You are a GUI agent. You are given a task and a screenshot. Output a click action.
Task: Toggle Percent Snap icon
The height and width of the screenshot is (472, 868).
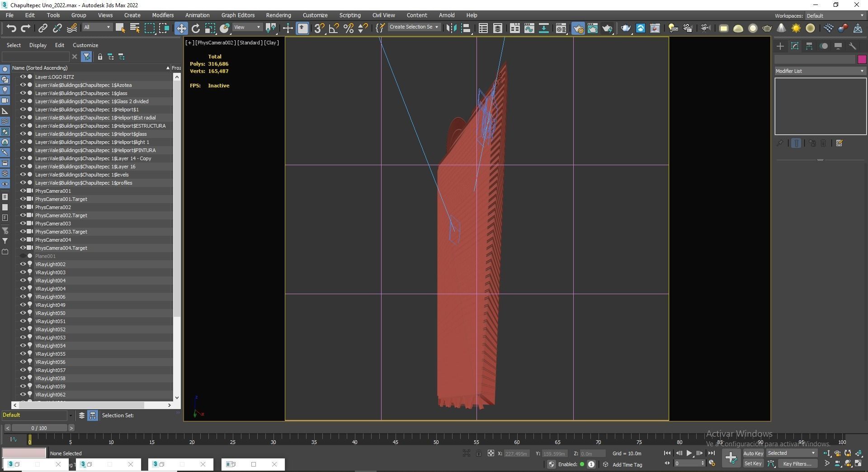point(349,28)
